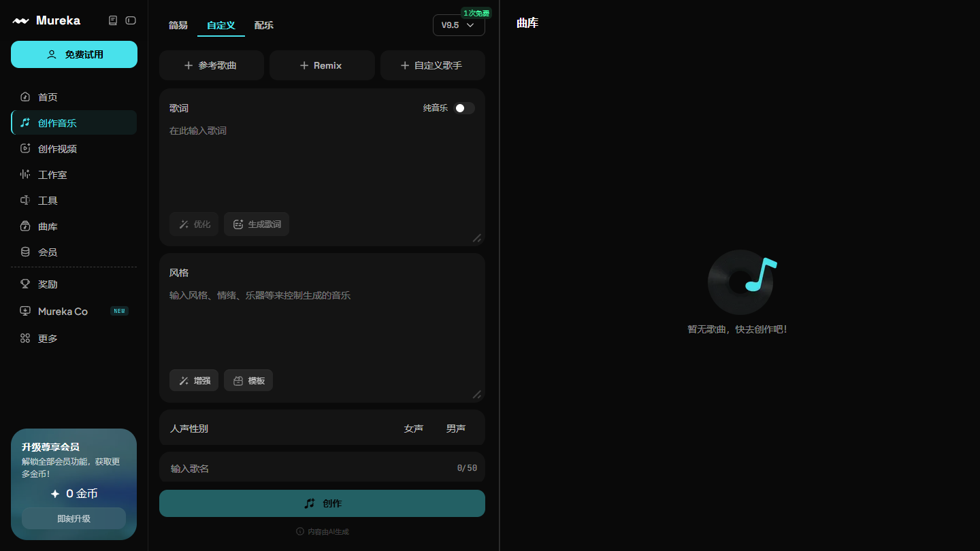Click 优化 lyrics optimize button
Viewport: 980px width, 551px height.
(x=194, y=224)
